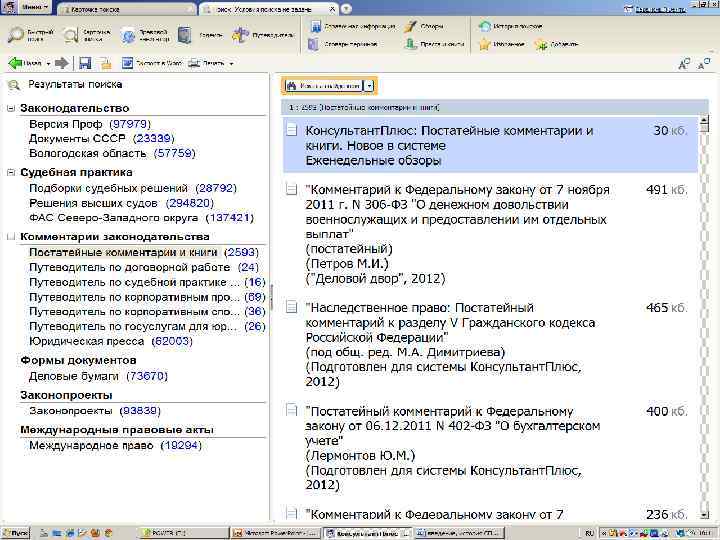Image resolution: width=720 pixels, height=540 pixels.
Task: Open Вологодская область (57759) results
Action: (x=112, y=153)
